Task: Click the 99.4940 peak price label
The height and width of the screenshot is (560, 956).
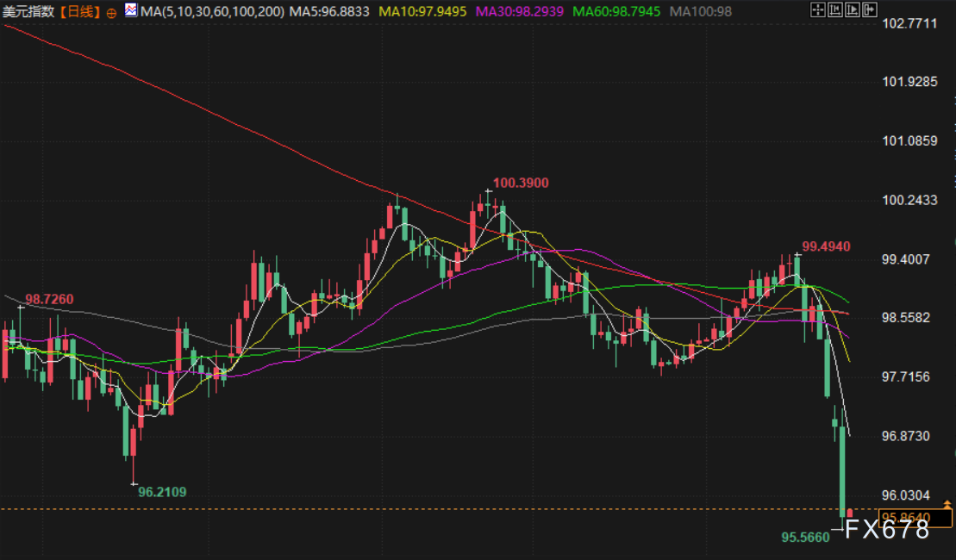Action: [x=826, y=246]
